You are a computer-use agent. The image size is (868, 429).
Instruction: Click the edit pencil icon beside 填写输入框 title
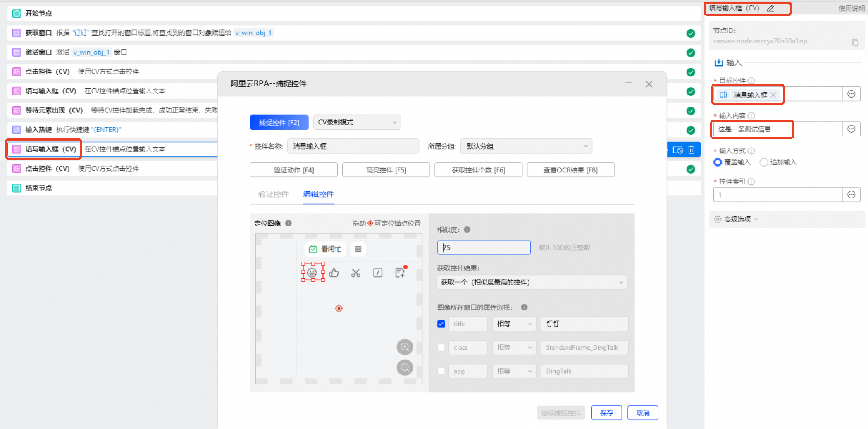(x=770, y=8)
